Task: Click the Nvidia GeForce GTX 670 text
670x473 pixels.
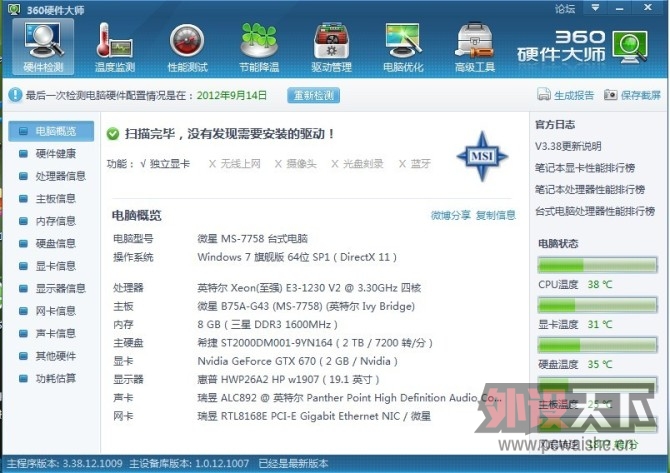Action: coord(297,361)
